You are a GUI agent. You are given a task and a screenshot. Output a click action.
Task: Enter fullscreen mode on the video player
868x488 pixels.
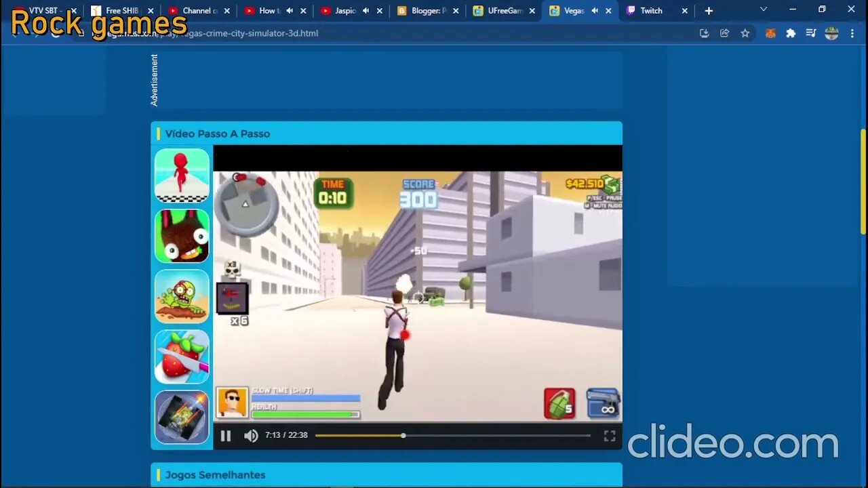610,436
